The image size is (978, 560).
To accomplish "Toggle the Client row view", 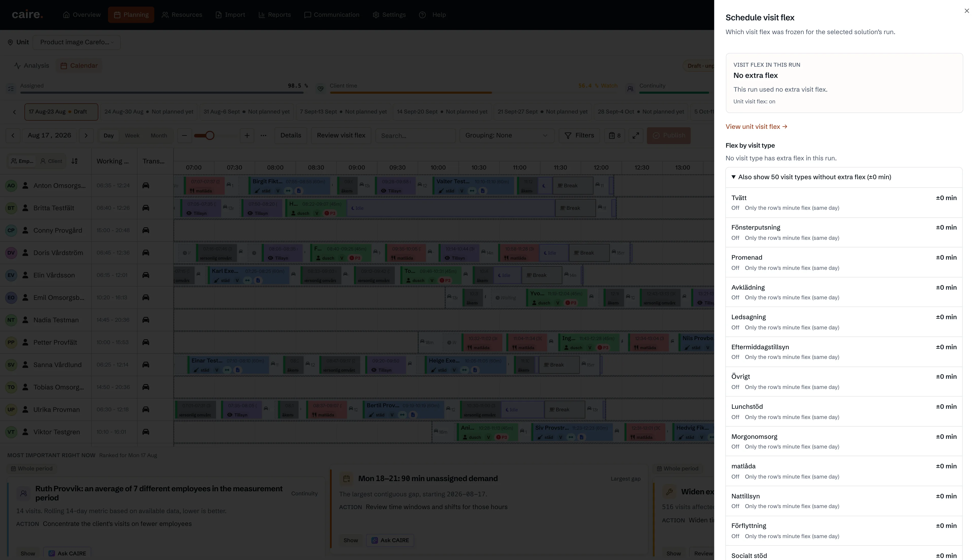I will (x=51, y=161).
